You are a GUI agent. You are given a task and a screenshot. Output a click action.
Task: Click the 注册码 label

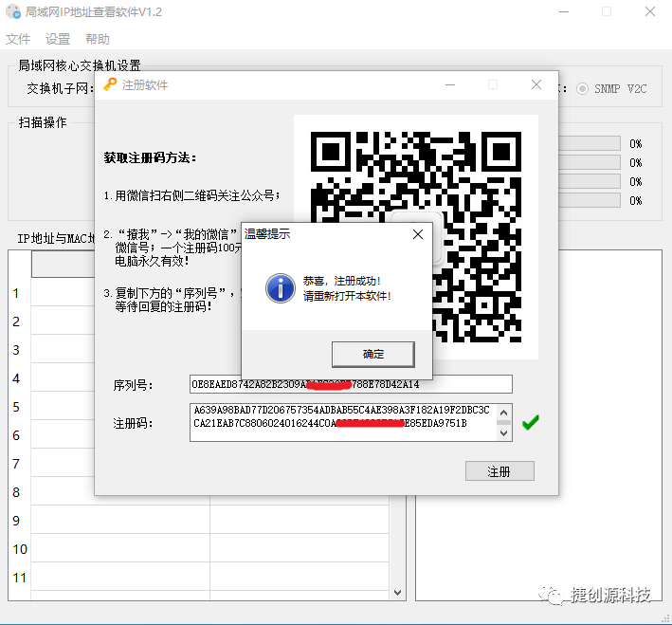click(133, 423)
